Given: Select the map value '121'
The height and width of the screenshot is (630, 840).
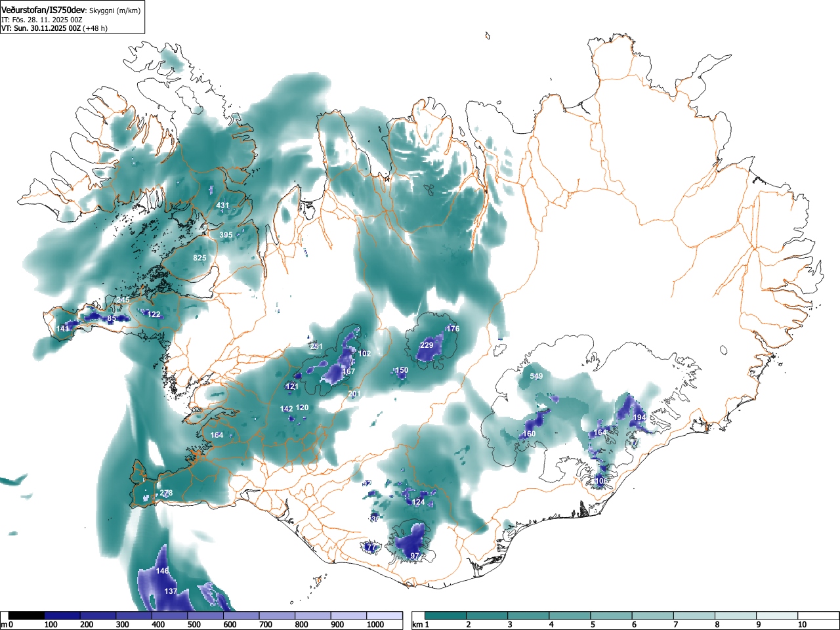Looking at the screenshot, I should coord(292,387).
